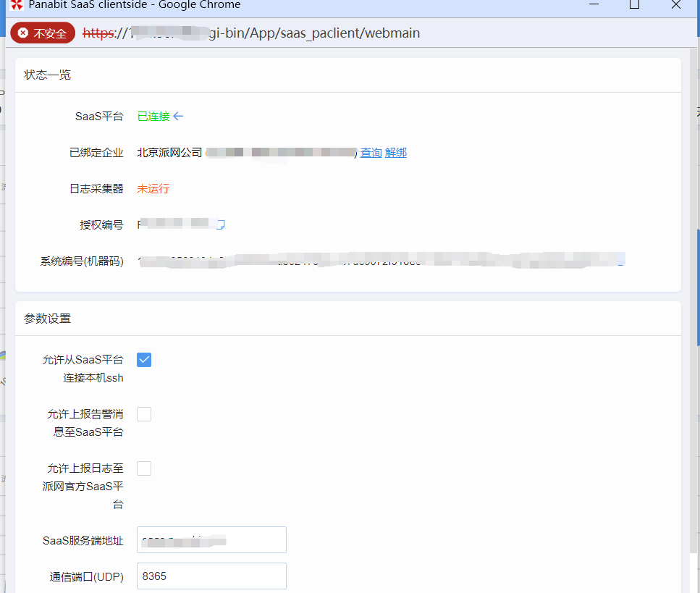Screen dimensions: 700x593
Task: Copy the 授权编号 value with its copy icon
Action: [221, 224]
